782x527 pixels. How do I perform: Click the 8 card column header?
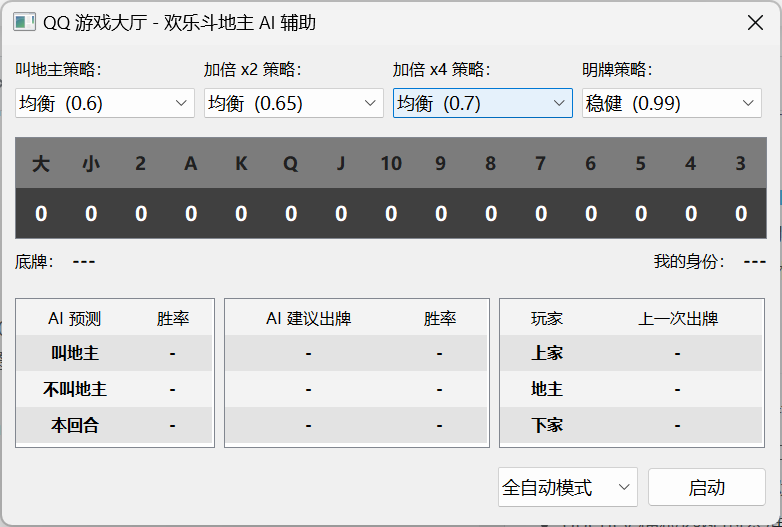[491, 164]
